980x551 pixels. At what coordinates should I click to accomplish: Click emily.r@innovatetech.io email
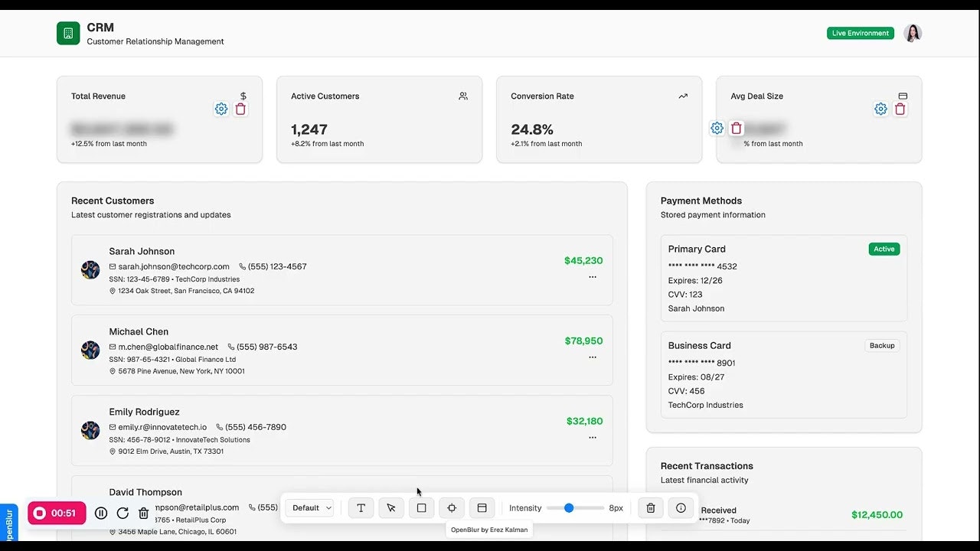[x=162, y=428]
